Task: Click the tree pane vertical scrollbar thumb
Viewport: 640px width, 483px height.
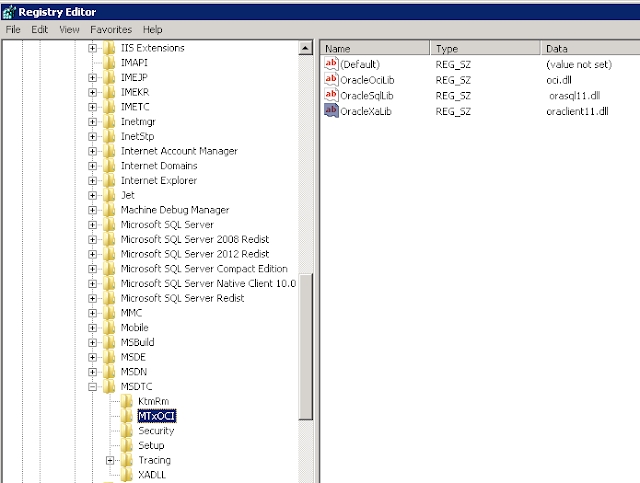Action: tap(305, 346)
